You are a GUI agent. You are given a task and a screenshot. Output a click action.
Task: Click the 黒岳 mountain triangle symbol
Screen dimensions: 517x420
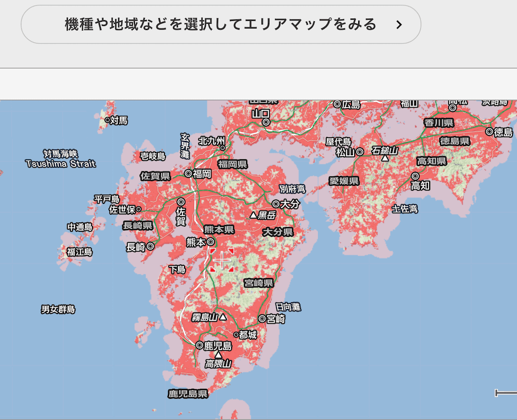[253, 216]
